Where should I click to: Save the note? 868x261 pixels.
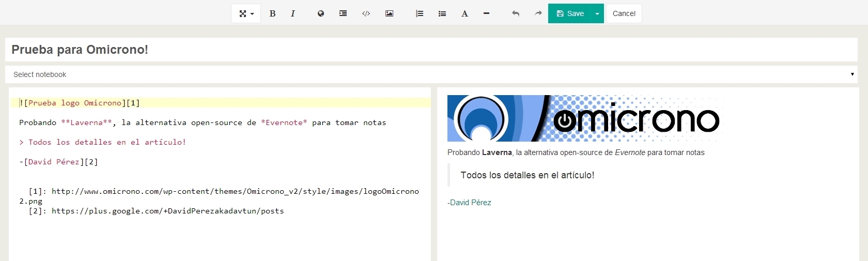(569, 13)
